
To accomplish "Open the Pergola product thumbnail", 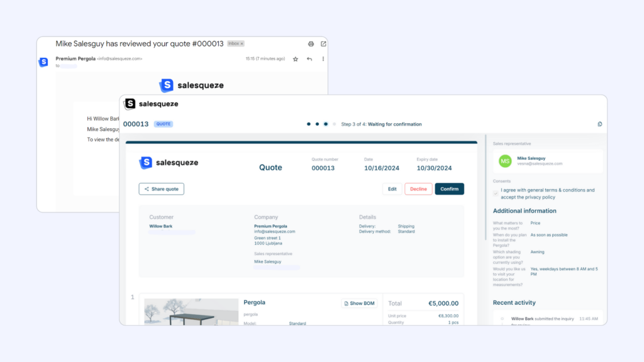I will [x=191, y=312].
